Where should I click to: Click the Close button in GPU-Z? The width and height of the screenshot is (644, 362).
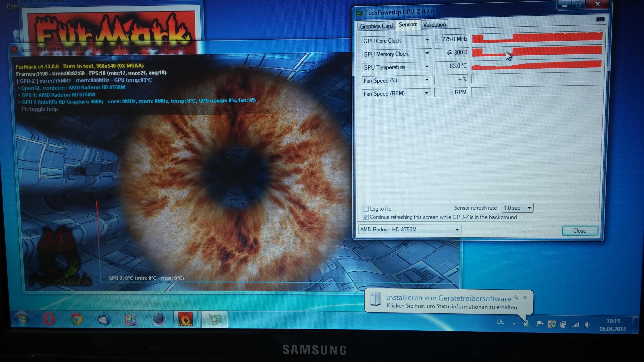[580, 230]
